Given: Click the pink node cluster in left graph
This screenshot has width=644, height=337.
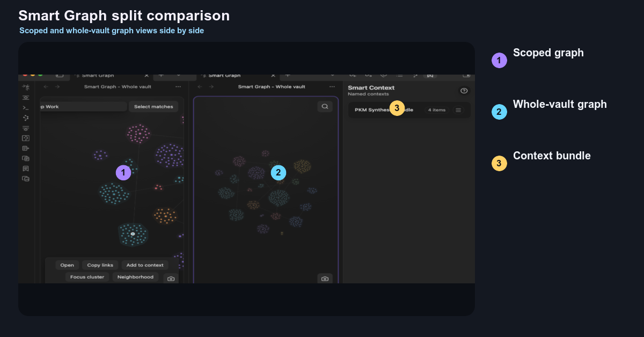Looking at the screenshot, I should click(138, 134).
